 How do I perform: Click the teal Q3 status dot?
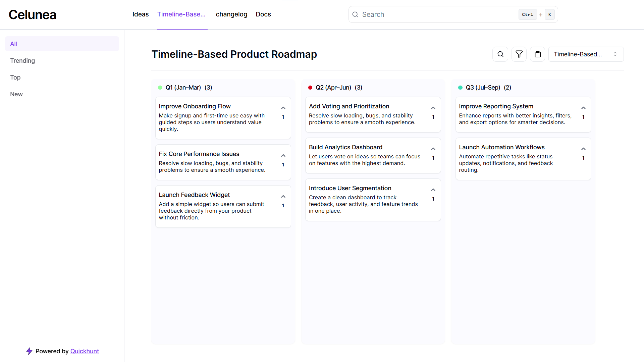click(460, 88)
